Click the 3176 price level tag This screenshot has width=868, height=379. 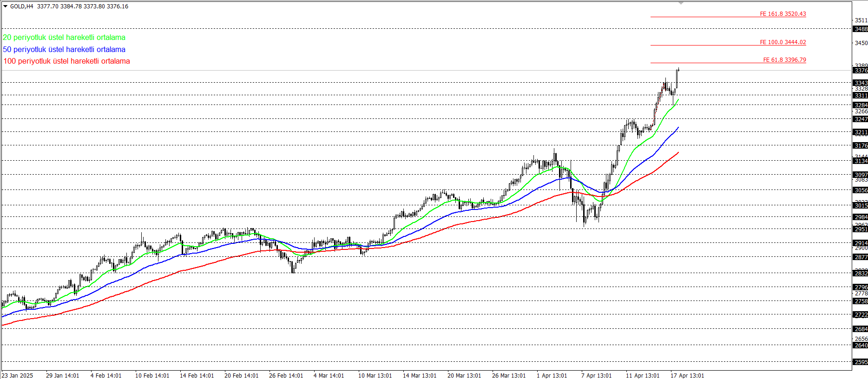[861, 146]
